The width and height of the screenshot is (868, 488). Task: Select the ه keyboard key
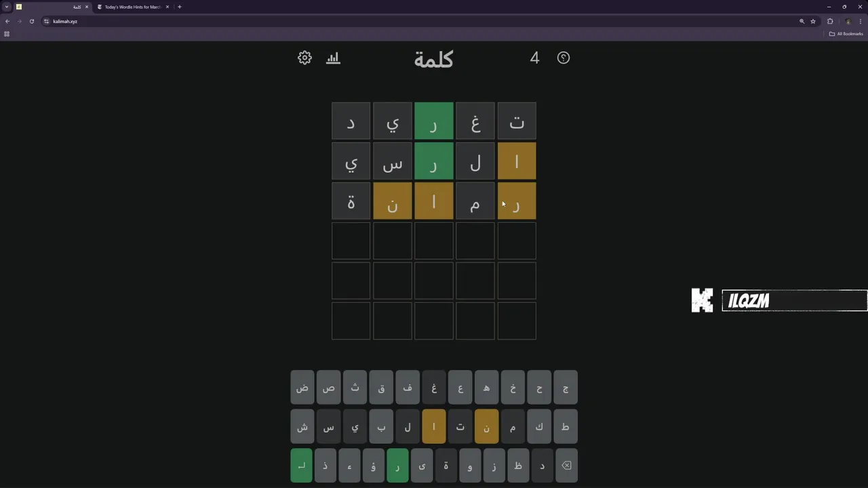486,388
